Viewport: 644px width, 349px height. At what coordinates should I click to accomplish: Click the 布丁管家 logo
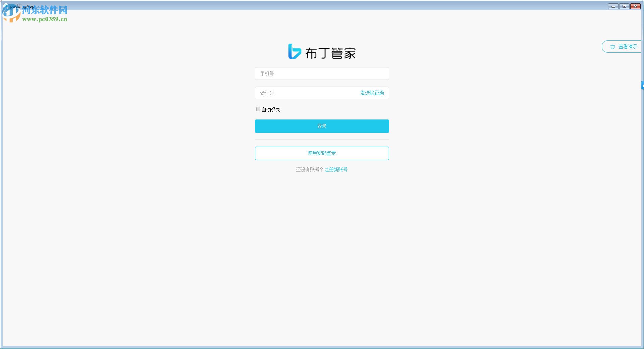(x=322, y=52)
